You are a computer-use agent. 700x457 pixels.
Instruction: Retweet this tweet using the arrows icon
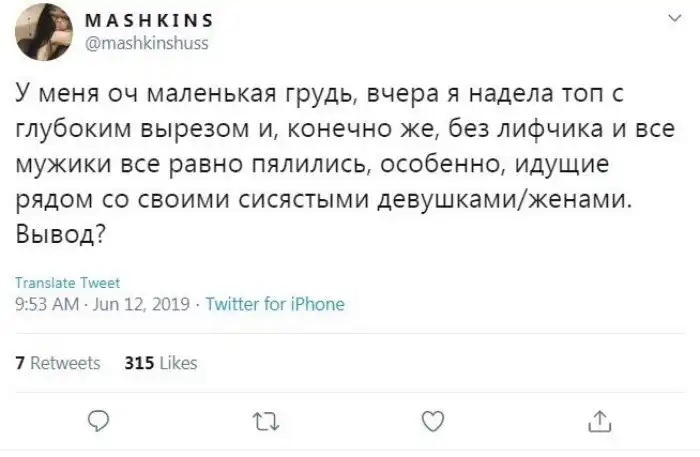[x=266, y=419]
